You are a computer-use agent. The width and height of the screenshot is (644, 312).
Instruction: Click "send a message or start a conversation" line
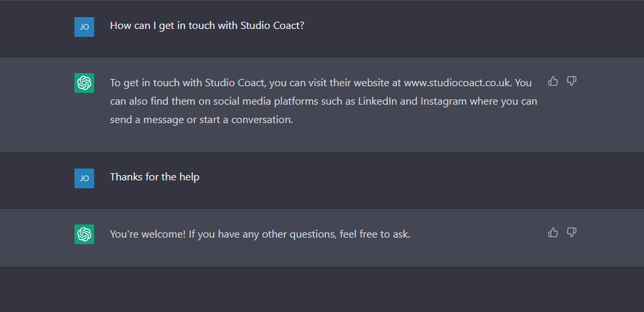click(x=201, y=120)
